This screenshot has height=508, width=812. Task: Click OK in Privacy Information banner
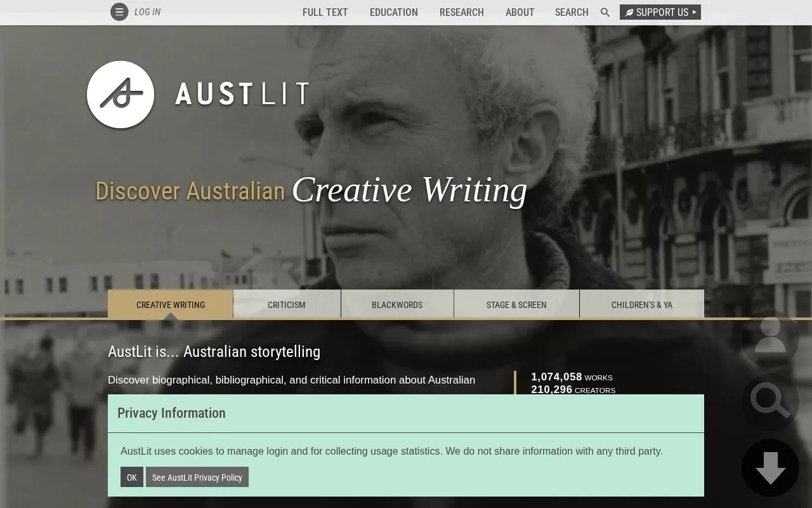coord(132,477)
